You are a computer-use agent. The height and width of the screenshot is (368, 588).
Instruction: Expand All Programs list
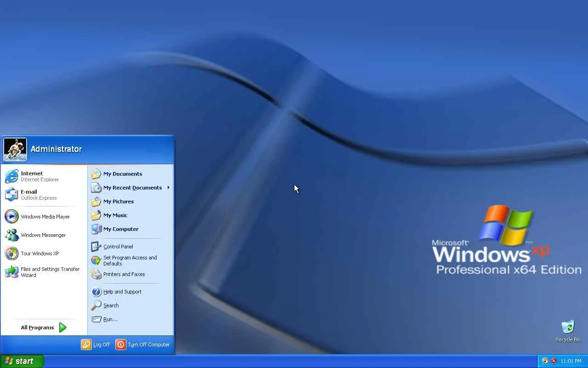point(44,328)
